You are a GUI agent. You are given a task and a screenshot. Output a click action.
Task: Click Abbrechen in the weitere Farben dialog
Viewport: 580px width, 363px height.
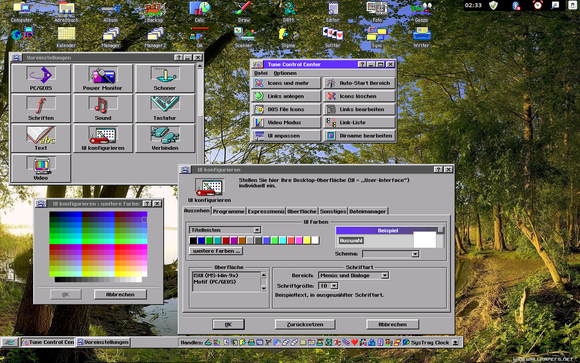coord(120,295)
